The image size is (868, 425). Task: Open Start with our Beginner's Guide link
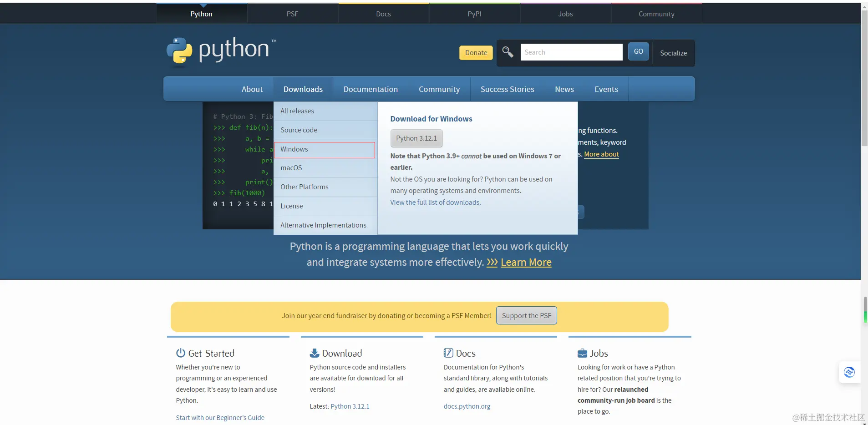click(220, 418)
